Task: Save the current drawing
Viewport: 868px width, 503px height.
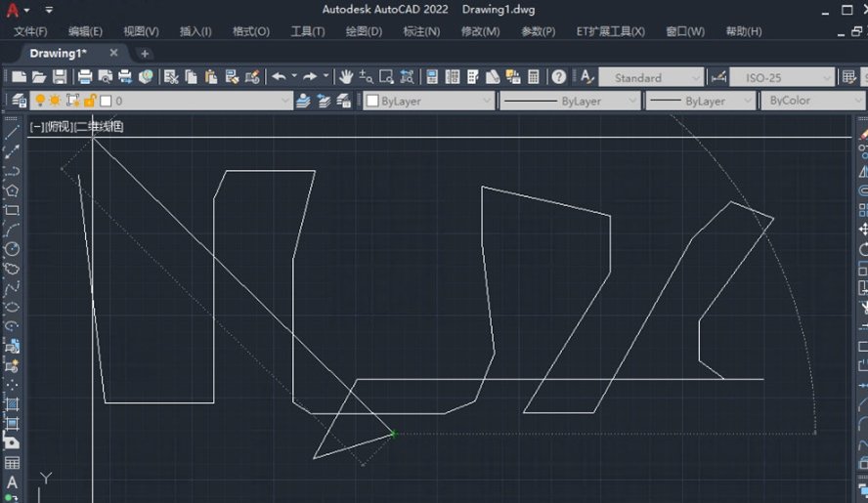Action: (60, 76)
